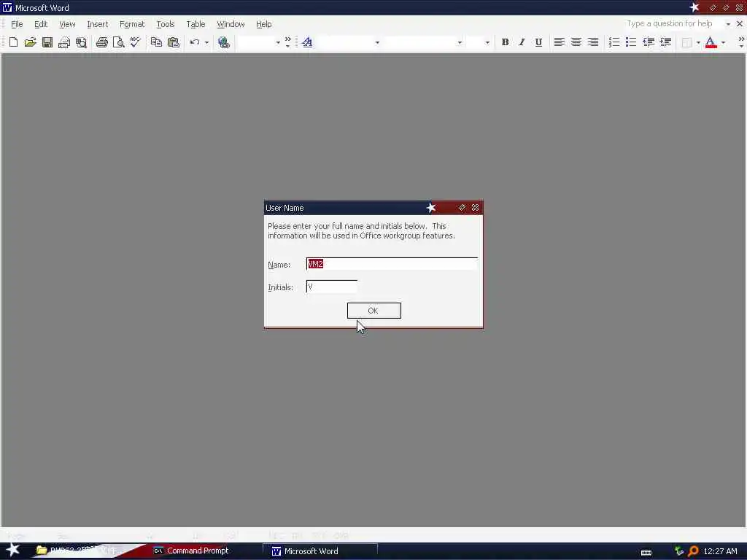The height and width of the screenshot is (560, 747).
Task: Expand Formatting toolbar options chevron
Action: coord(741,42)
